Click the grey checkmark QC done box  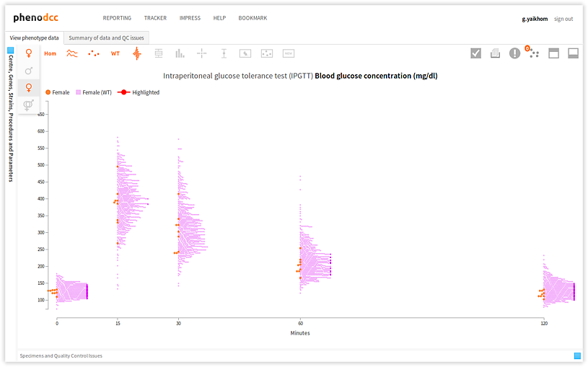pos(475,53)
